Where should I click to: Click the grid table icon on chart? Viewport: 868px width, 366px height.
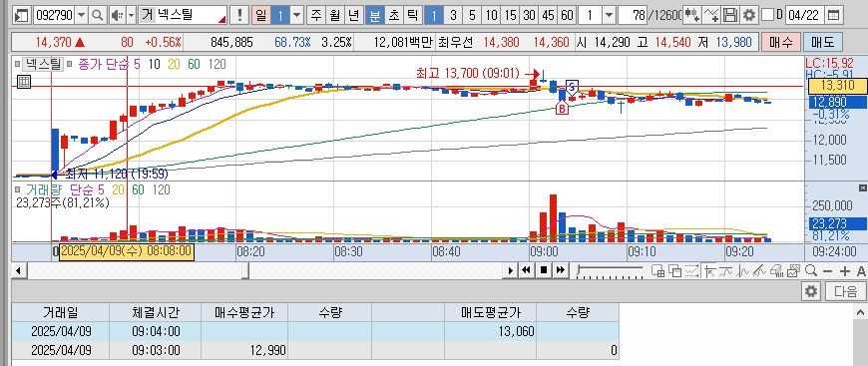click(x=24, y=82)
